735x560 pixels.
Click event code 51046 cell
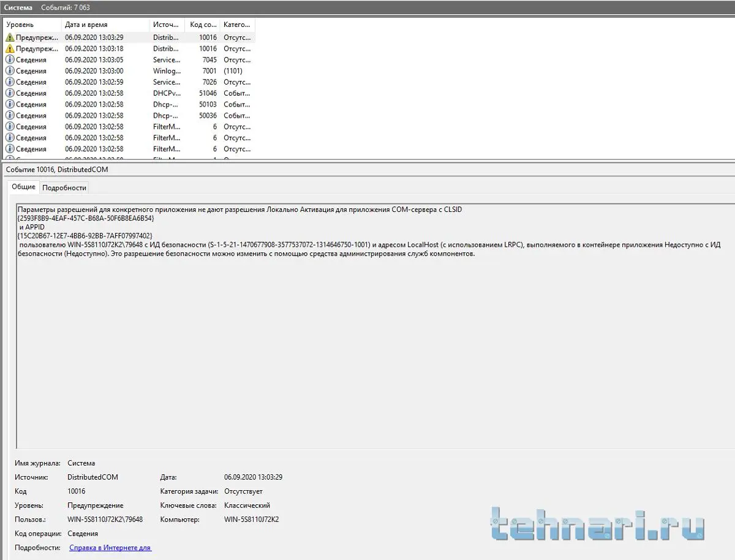click(208, 93)
